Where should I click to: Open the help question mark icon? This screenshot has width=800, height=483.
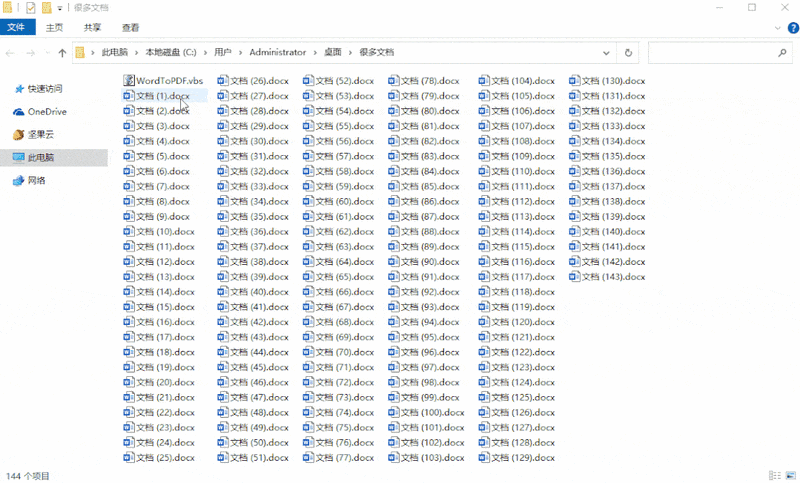tap(793, 28)
